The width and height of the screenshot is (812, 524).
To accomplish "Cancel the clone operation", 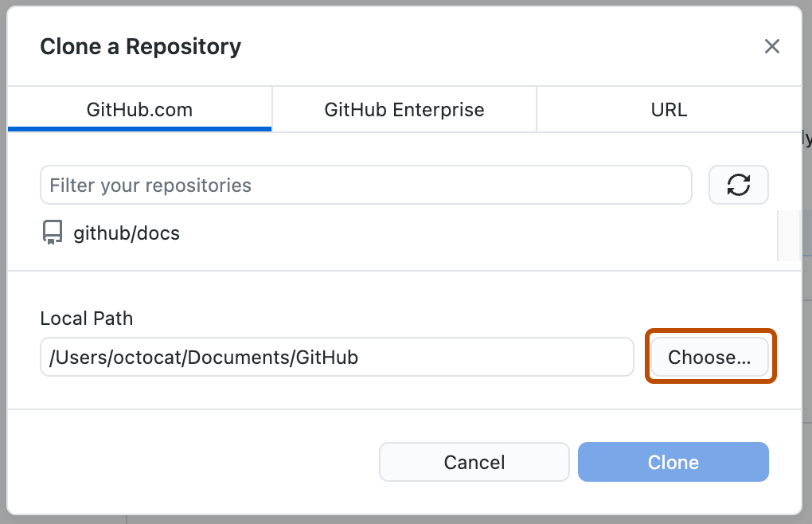I will 474,462.
